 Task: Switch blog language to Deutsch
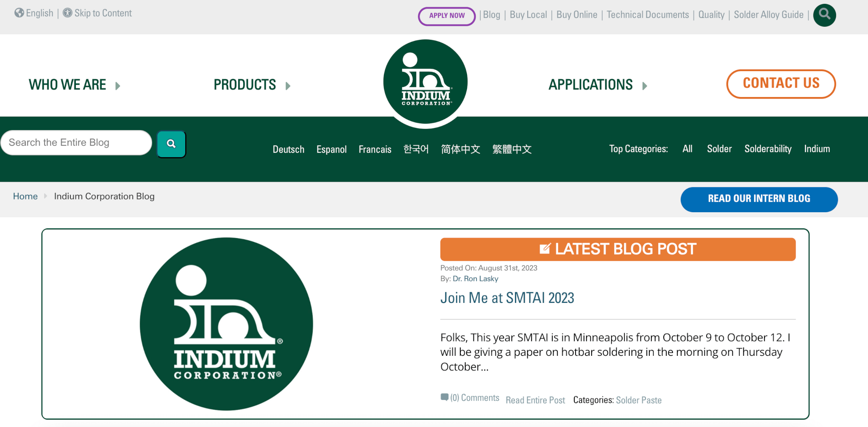tap(289, 150)
